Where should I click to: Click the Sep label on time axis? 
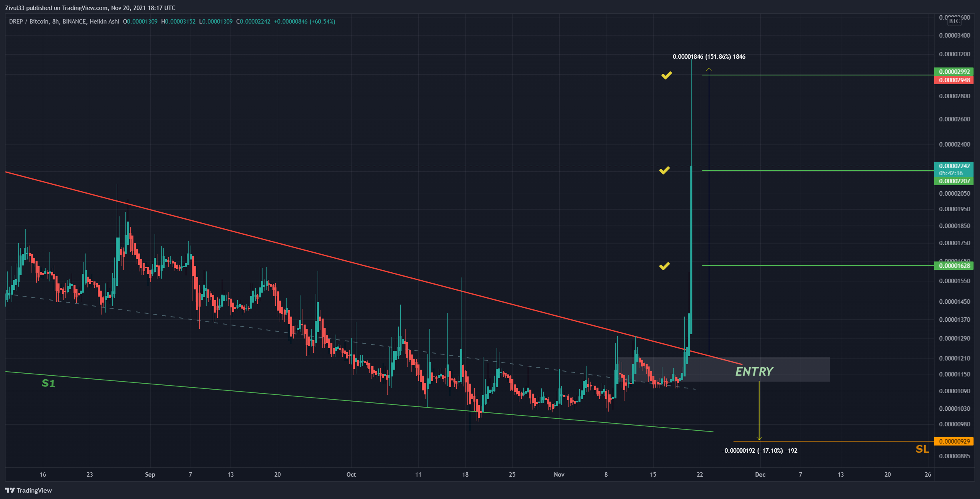[x=150, y=475]
